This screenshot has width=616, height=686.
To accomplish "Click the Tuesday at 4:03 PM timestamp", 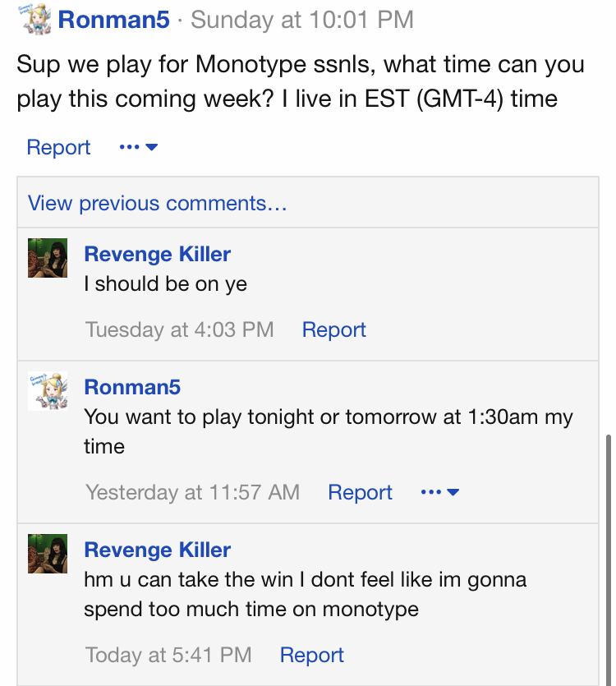I will 179,329.
